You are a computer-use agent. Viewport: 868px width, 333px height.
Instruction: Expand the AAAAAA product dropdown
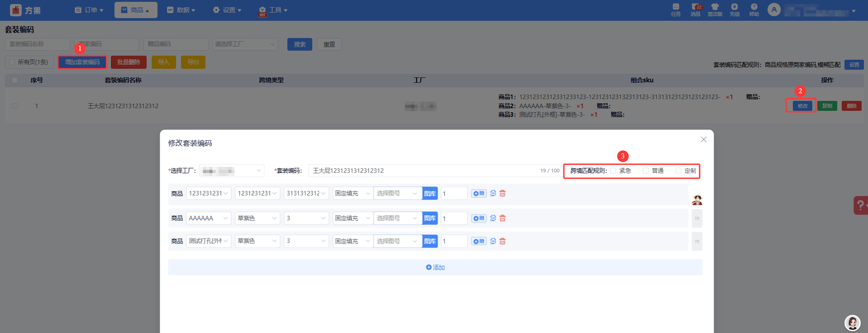209,218
